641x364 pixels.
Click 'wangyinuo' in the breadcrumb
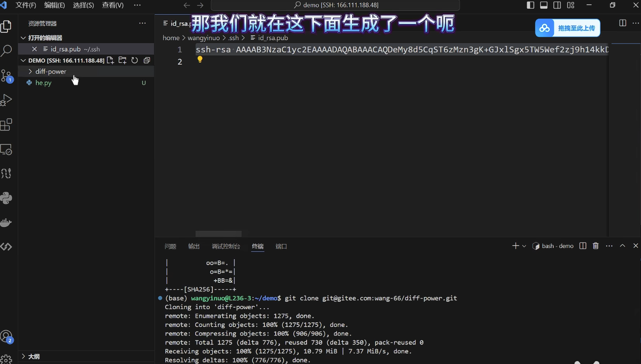(x=204, y=38)
